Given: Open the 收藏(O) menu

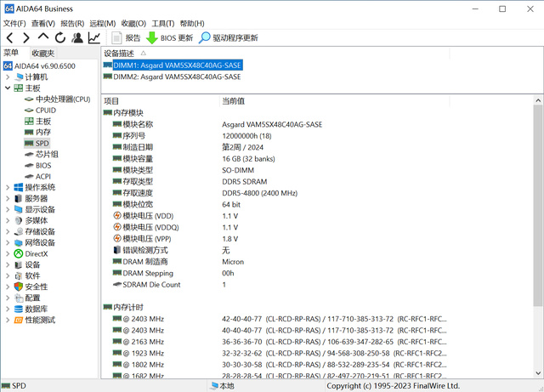Looking at the screenshot, I should point(133,23).
